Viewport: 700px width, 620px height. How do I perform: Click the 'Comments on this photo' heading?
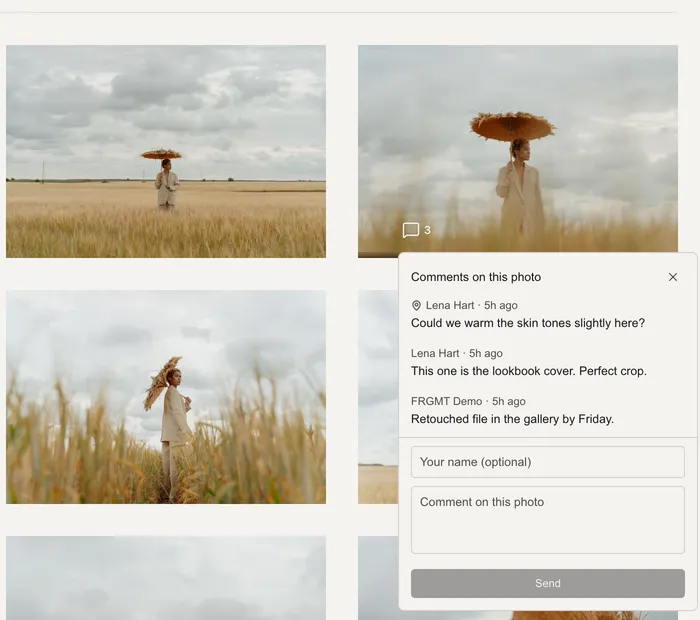pyautogui.click(x=475, y=277)
